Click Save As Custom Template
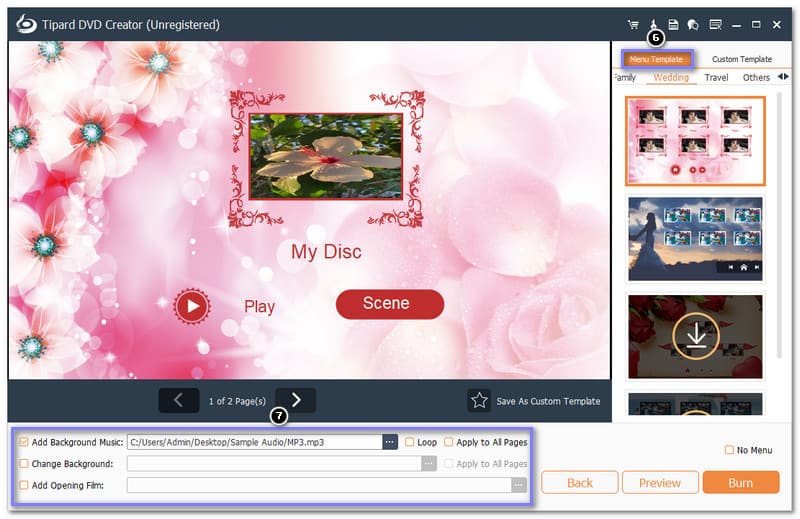Screen dimensions: 800x519 pyautogui.click(x=548, y=401)
